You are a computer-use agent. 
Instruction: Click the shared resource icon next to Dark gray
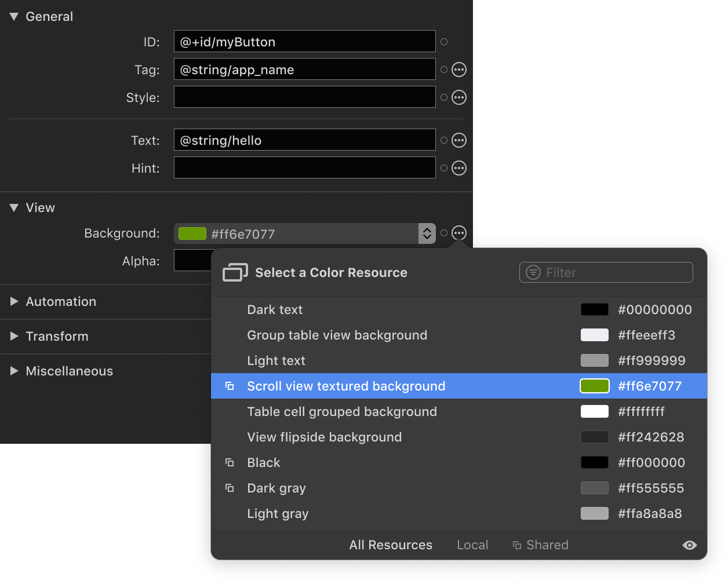pyautogui.click(x=230, y=488)
